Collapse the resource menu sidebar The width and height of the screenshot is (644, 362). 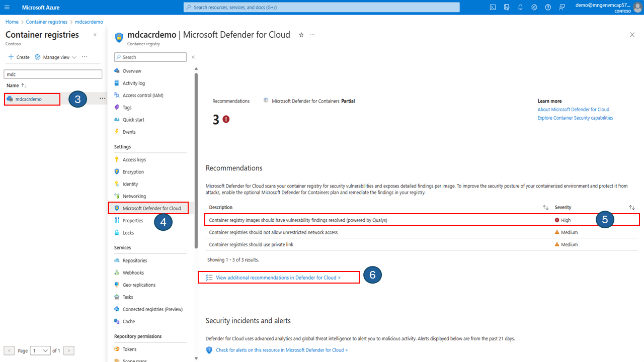[x=193, y=57]
